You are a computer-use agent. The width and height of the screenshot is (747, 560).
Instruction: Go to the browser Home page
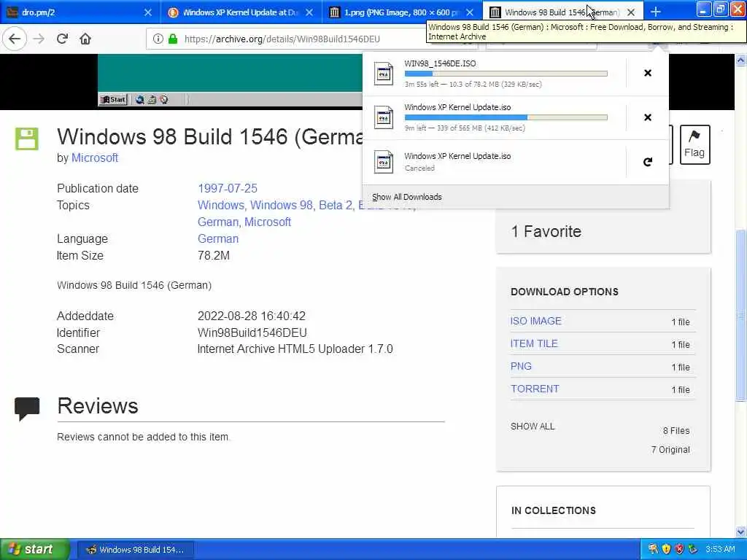coord(85,39)
